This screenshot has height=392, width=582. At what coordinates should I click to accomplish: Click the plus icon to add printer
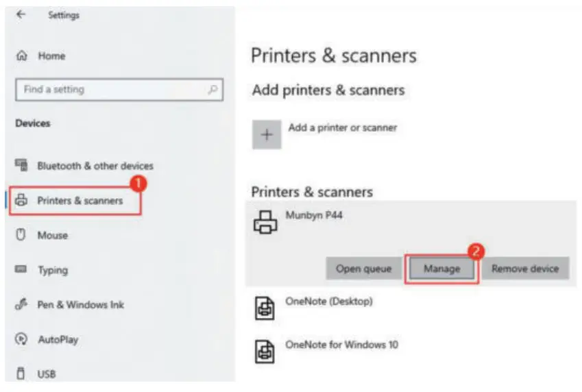(267, 135)
